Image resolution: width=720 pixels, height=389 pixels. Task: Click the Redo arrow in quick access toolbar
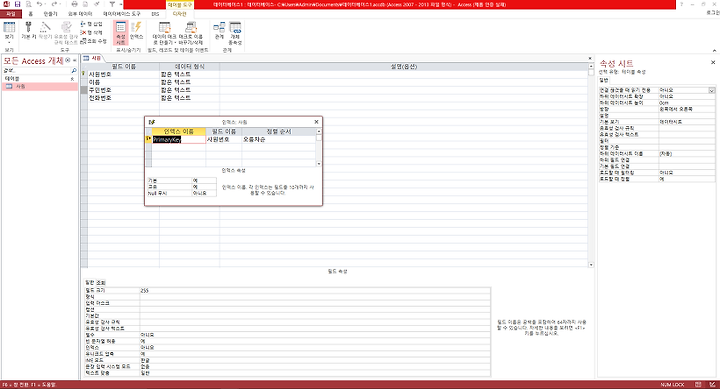[54, 4]
